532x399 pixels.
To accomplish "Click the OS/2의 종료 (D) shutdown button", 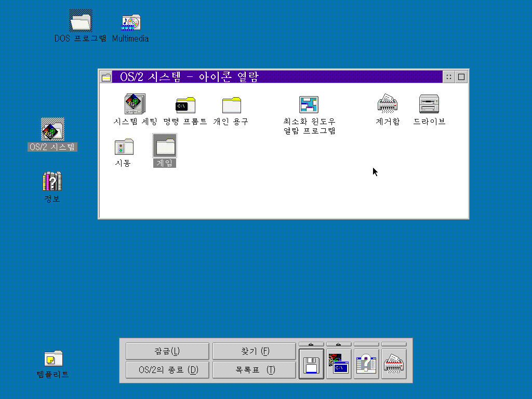I will point(167,369).
